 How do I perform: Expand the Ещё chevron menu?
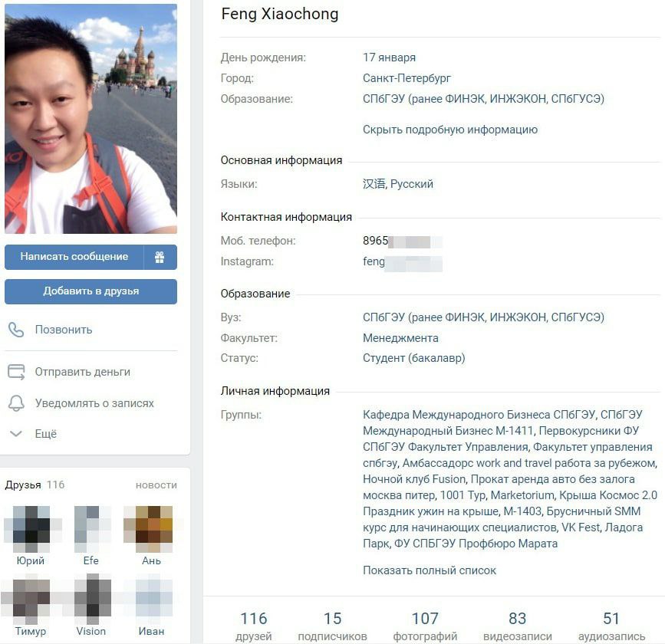(x=16, y=434)
